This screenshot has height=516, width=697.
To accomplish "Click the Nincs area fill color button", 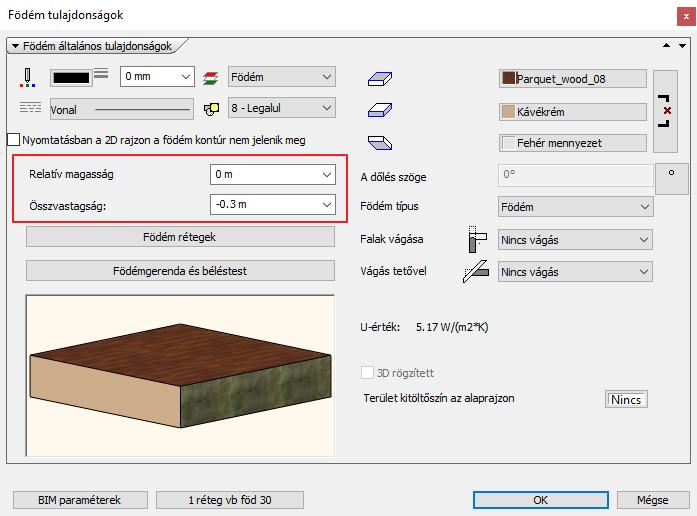I will [x=626, y=399].
